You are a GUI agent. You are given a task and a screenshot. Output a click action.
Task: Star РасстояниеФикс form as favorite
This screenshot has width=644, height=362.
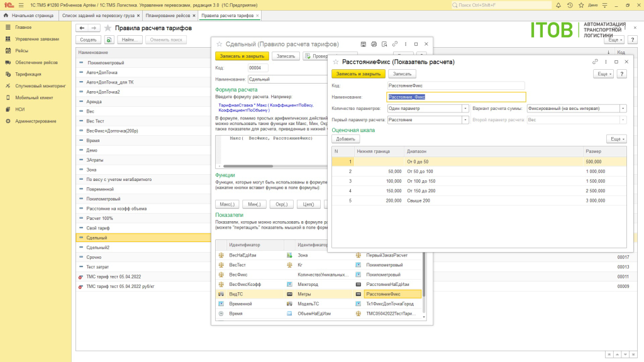tap(336, 62)
